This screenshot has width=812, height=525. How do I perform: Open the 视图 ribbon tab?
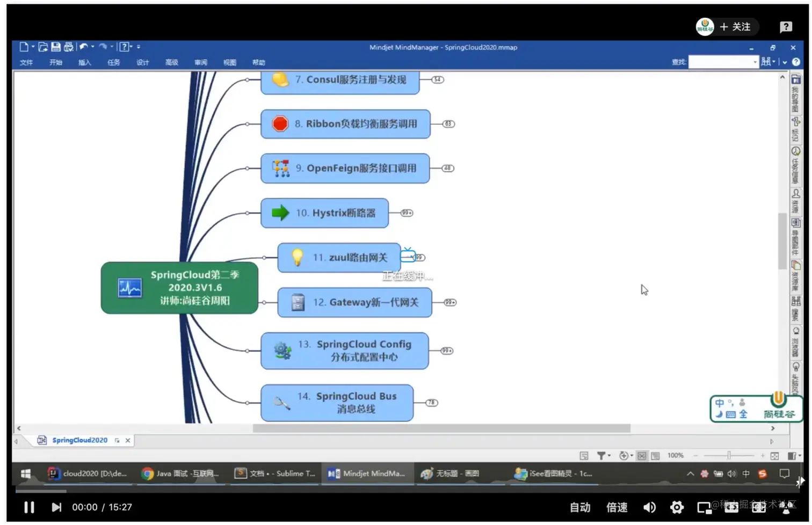coord(230,62)
